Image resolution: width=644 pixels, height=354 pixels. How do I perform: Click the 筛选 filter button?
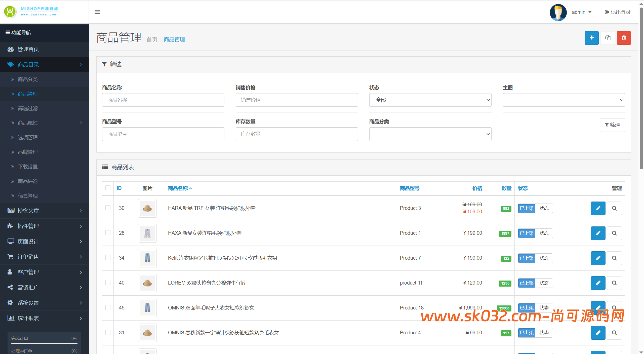(612, 125)
